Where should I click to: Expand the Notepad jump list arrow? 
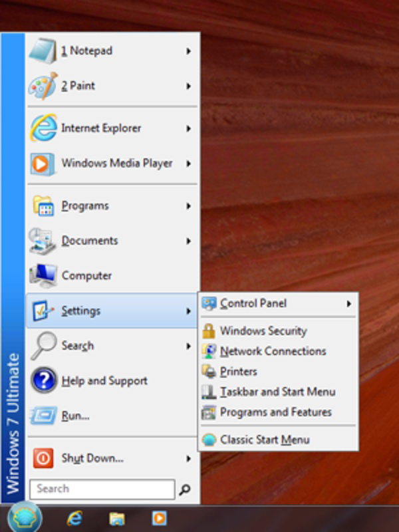tap(188, 51)
